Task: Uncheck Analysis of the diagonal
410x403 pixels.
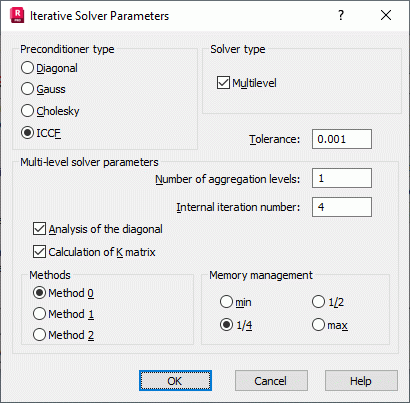Action: coord(98,229)
